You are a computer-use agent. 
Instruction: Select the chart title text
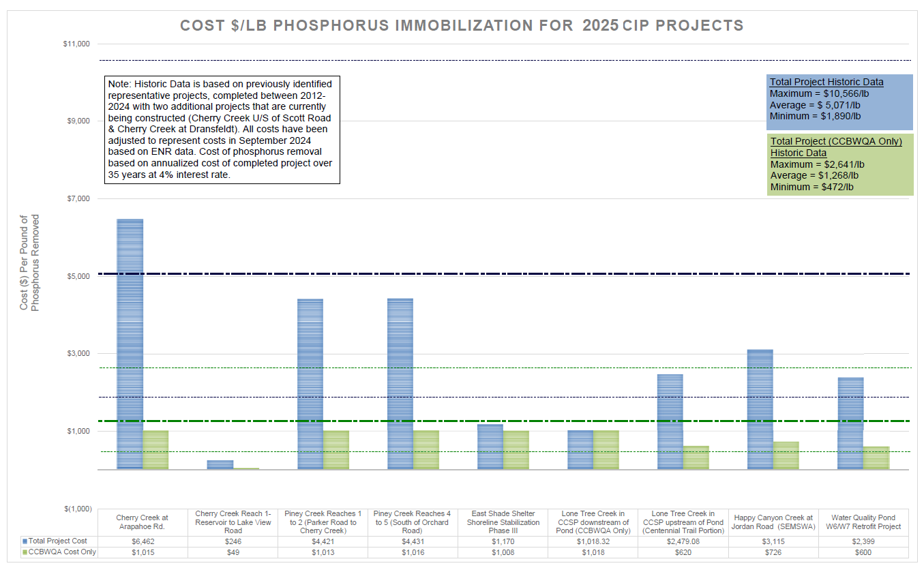pos(462,26)
